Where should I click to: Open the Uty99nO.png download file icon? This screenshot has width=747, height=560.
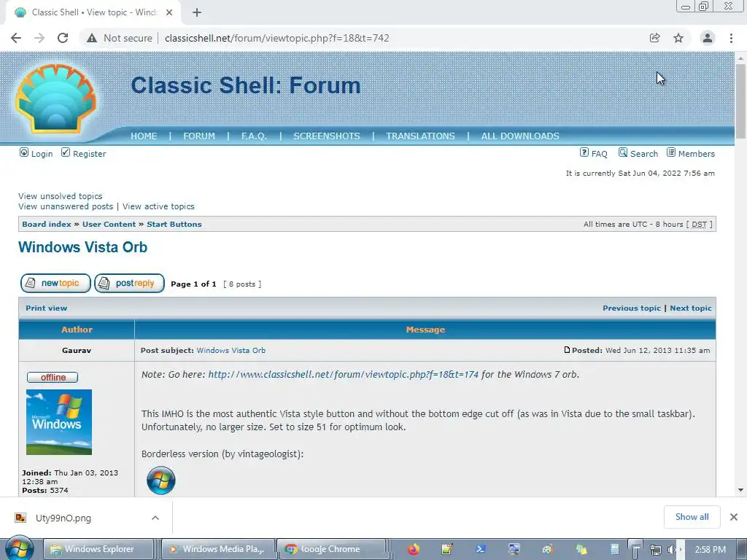click(x=20, y=518)
